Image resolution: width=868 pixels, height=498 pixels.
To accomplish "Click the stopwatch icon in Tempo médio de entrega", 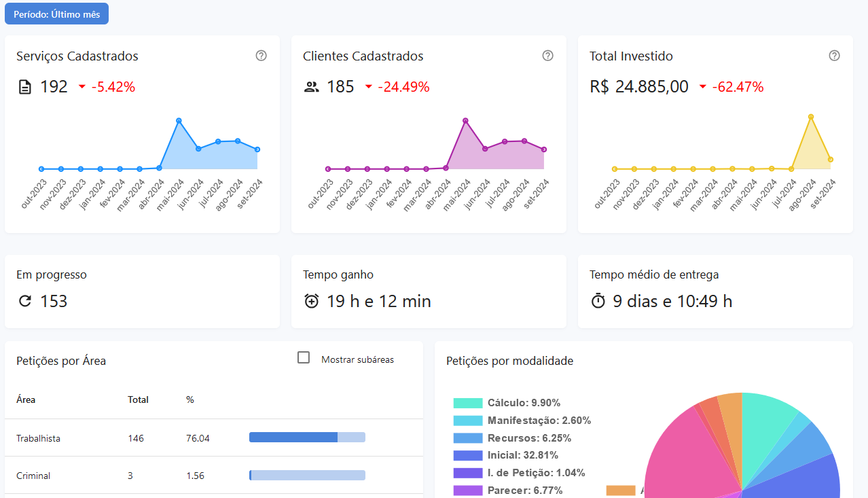I will click(598, 301).
